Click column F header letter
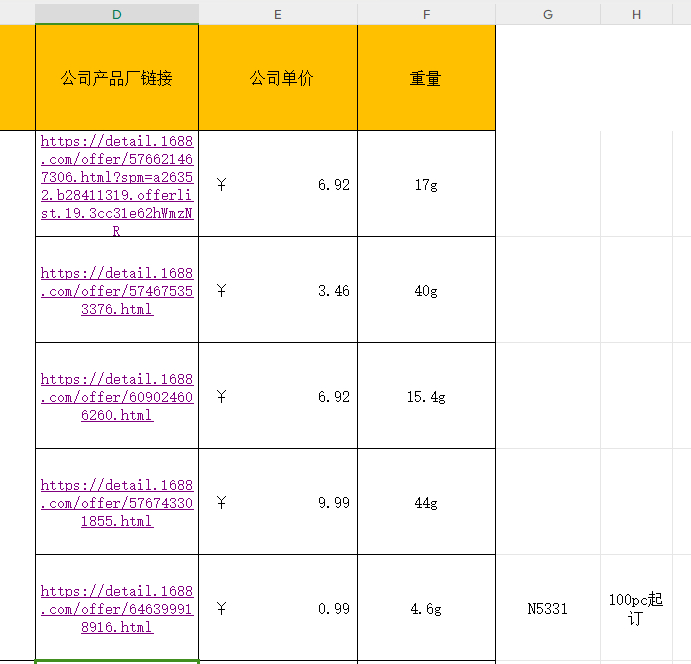Image resolution: width=691 pixels, height=664 pixels. pyautogui.click(x=426, y=14)
